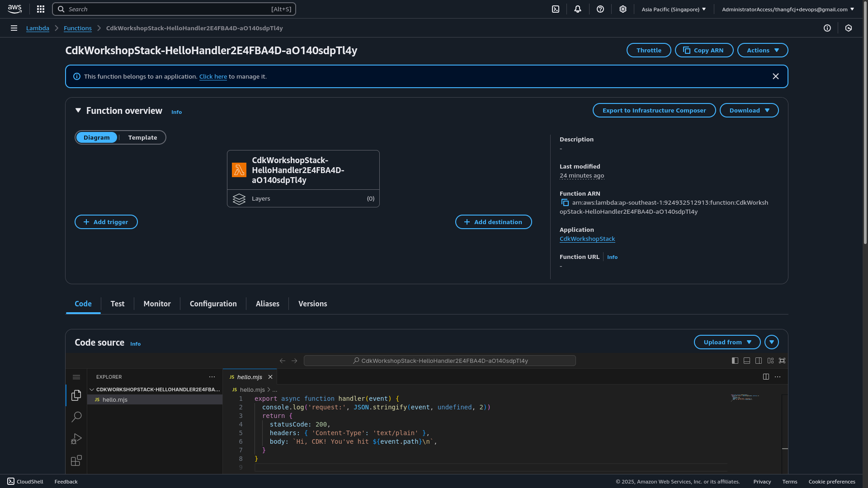Open the Download dropdown
The width and height of the screenshot is (868, 488).
749,110
